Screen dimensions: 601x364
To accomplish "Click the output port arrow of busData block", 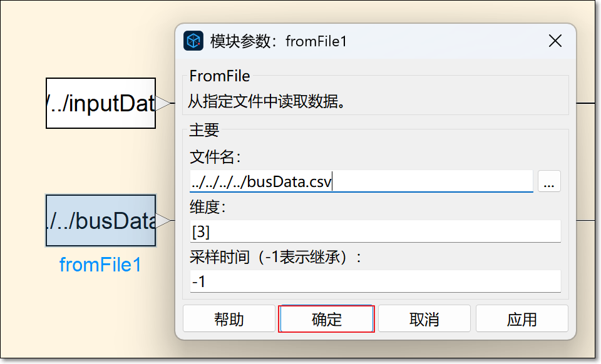I will pyautogui.click(x=163, y=221).
